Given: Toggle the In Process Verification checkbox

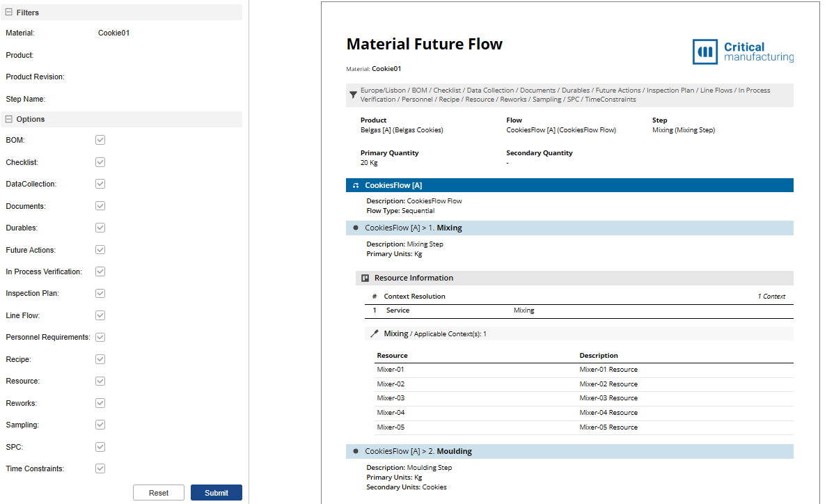Looking at the screenshot, I should pyautogui.click(x=100, y=271).
